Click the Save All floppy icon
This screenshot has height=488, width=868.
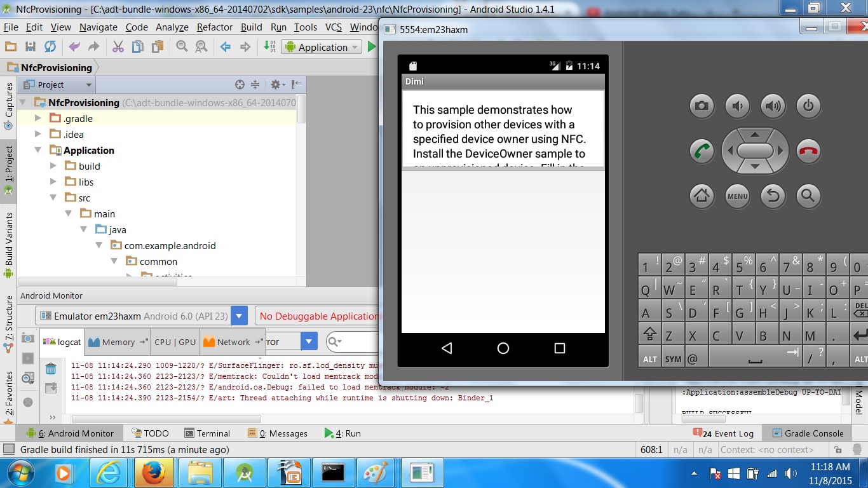pyautogui.click(x=30, y=46)
